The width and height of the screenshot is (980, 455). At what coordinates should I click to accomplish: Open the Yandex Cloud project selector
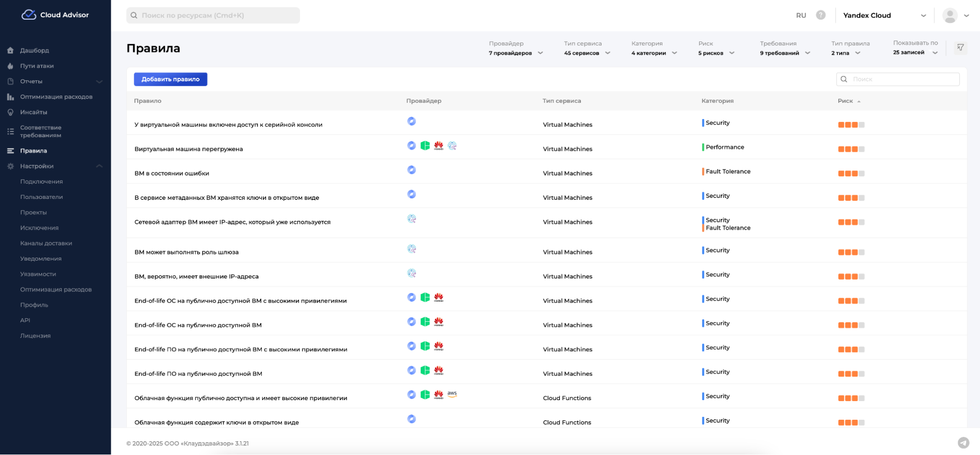tap(884, 15)
